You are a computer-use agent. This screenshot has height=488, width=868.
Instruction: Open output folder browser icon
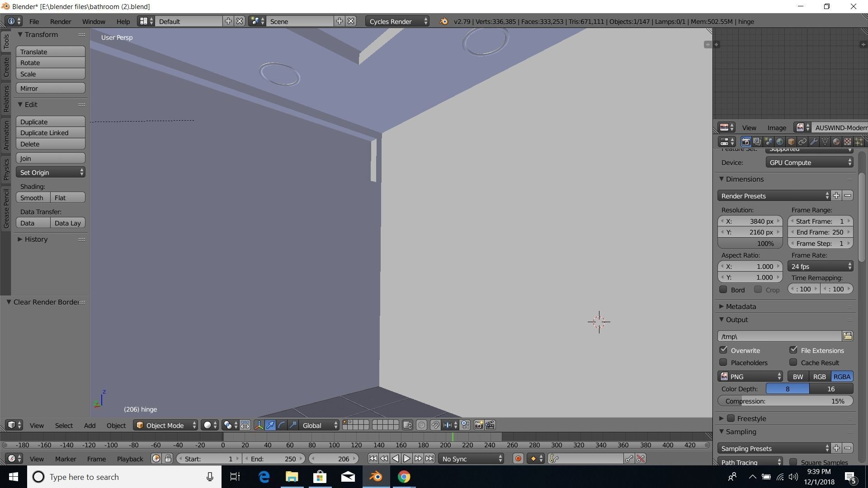847,336
